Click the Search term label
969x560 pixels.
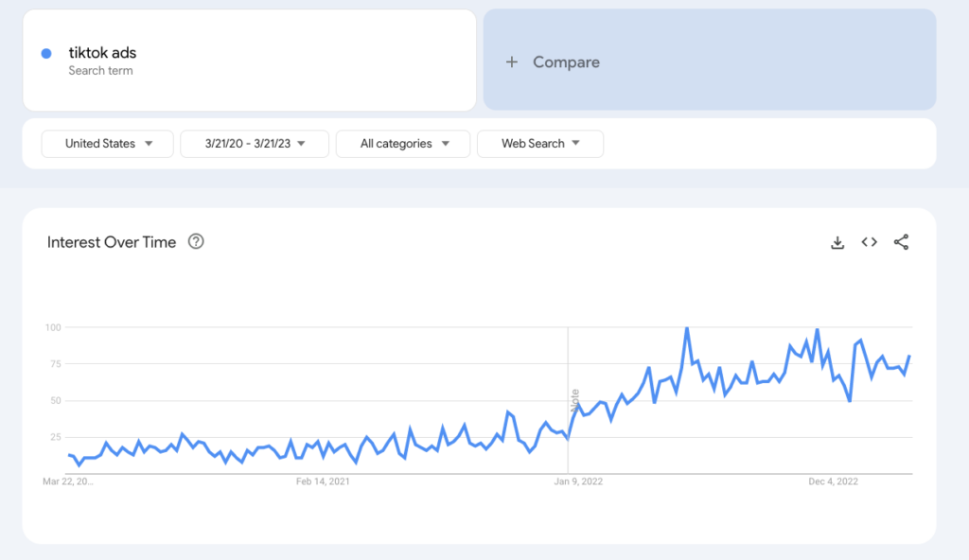100,70
